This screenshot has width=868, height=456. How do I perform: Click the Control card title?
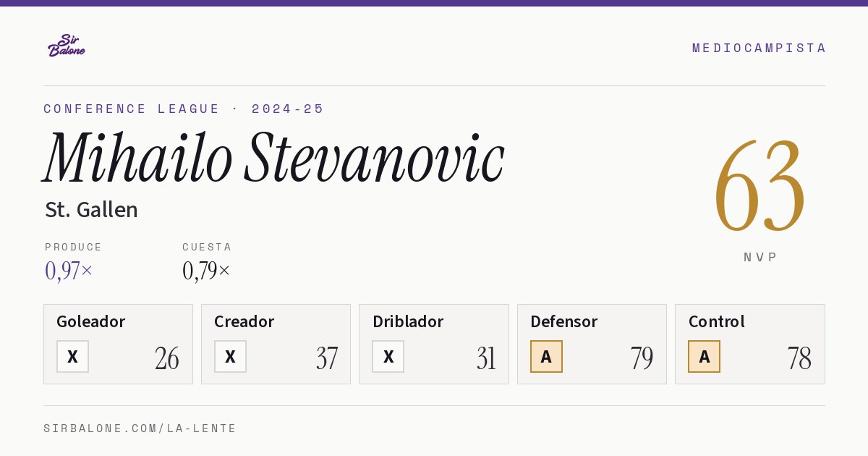[717, 321]
